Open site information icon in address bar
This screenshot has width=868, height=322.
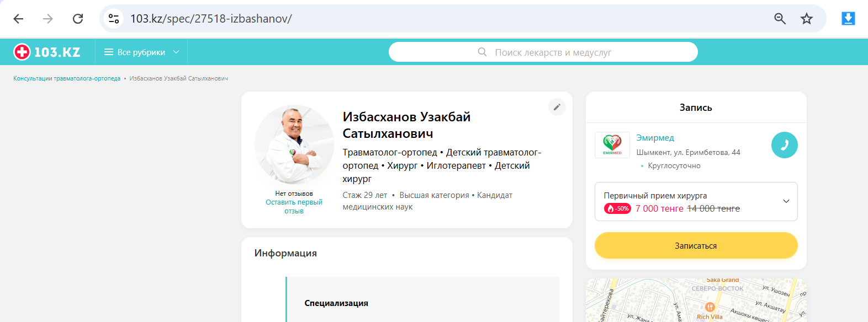click(114, 19)
